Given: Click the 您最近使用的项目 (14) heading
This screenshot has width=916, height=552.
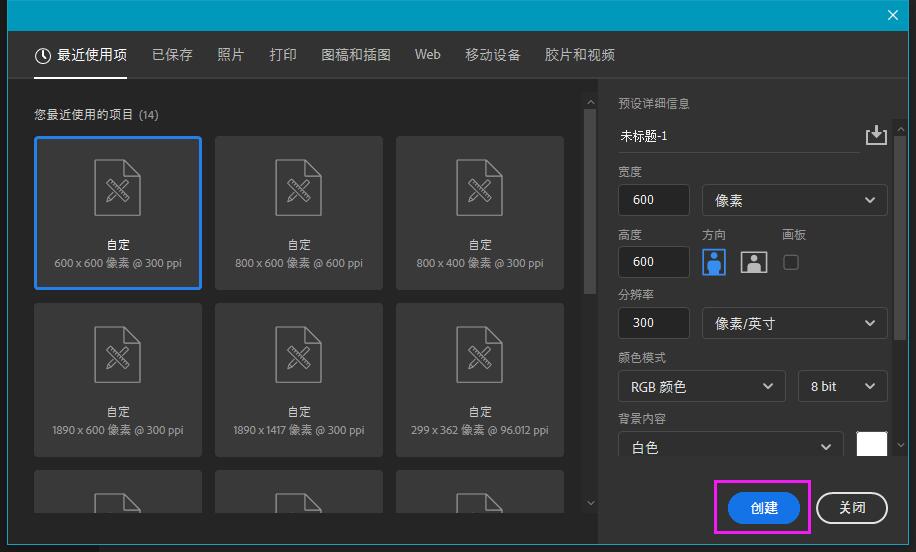Looking at the screenshot, I should 96,114.
